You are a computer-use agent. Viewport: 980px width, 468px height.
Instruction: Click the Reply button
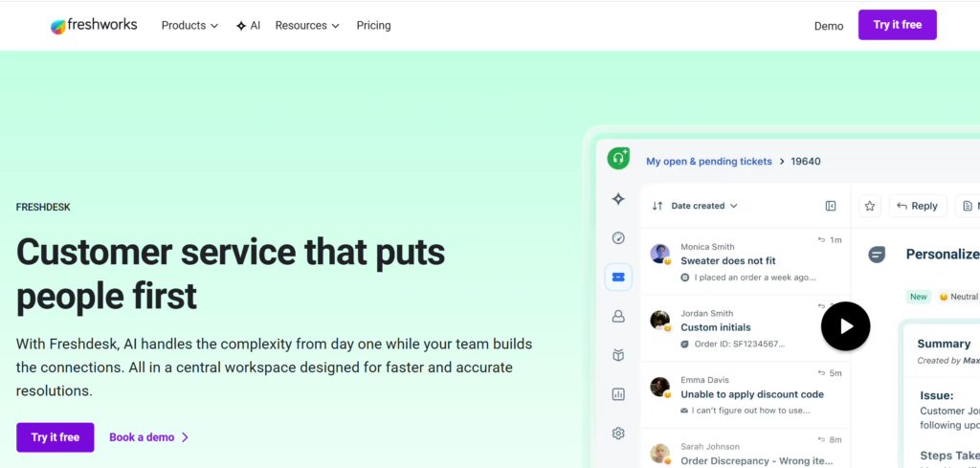pyautogui.click(x=918, y=206)
